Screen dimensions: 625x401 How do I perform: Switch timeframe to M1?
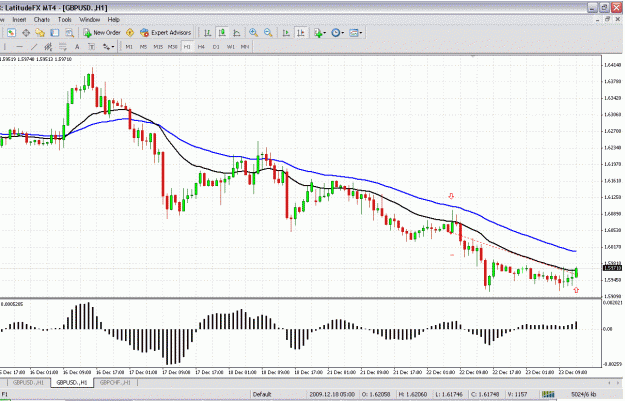129,47
